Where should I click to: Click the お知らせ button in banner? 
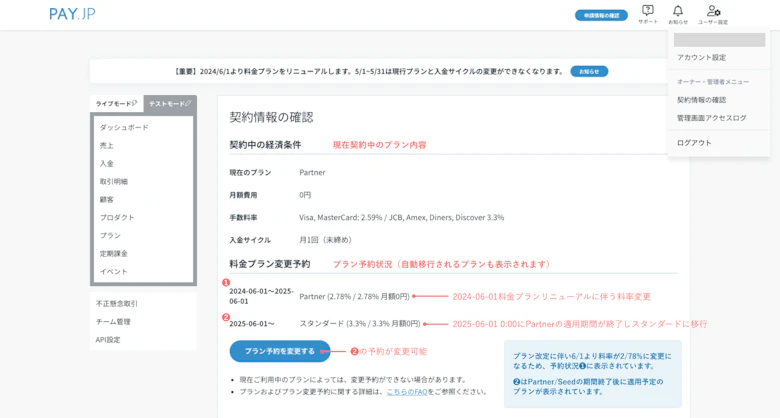(589, 71)
